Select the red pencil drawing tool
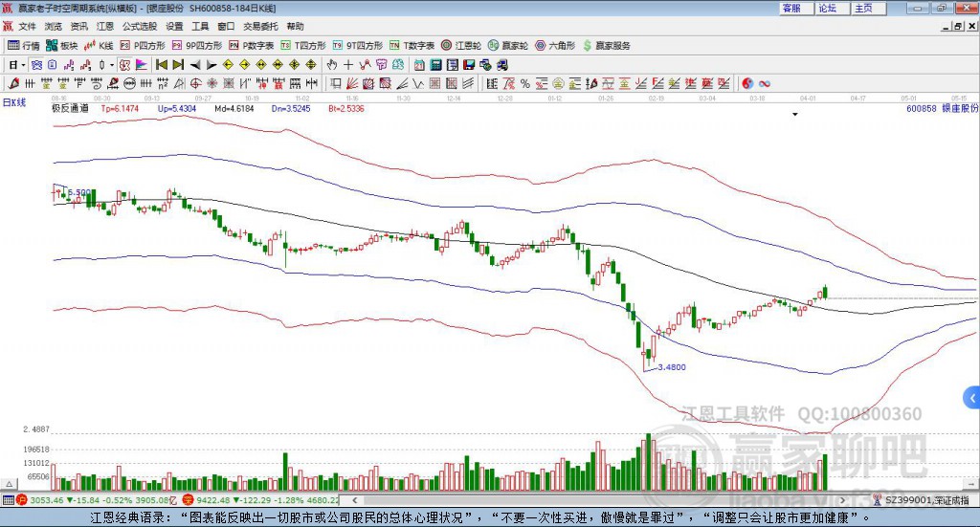This screenshot has height=527, width=980. click(x=13, y=83)
